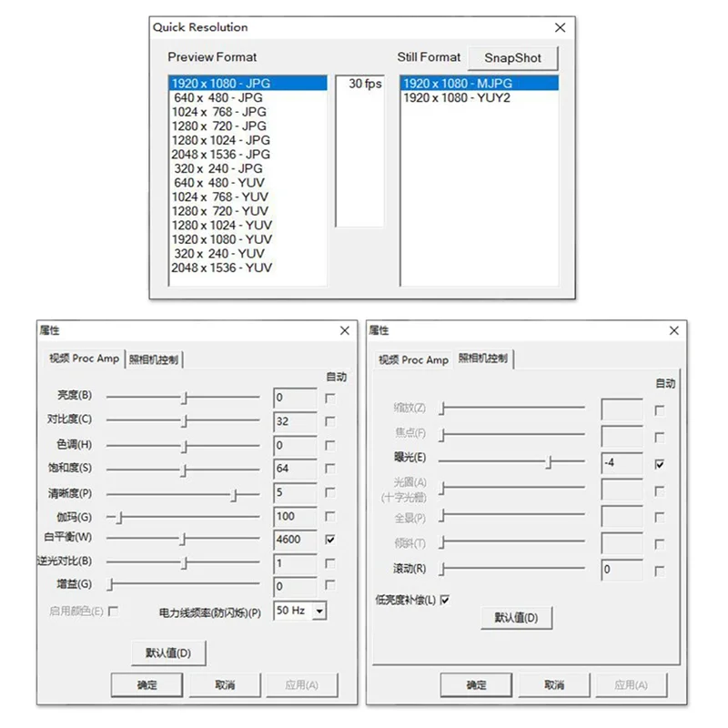Click 取消 to cancel Proc Amp changes
This screenshot has width=728, height=728.
click(226, 684)
